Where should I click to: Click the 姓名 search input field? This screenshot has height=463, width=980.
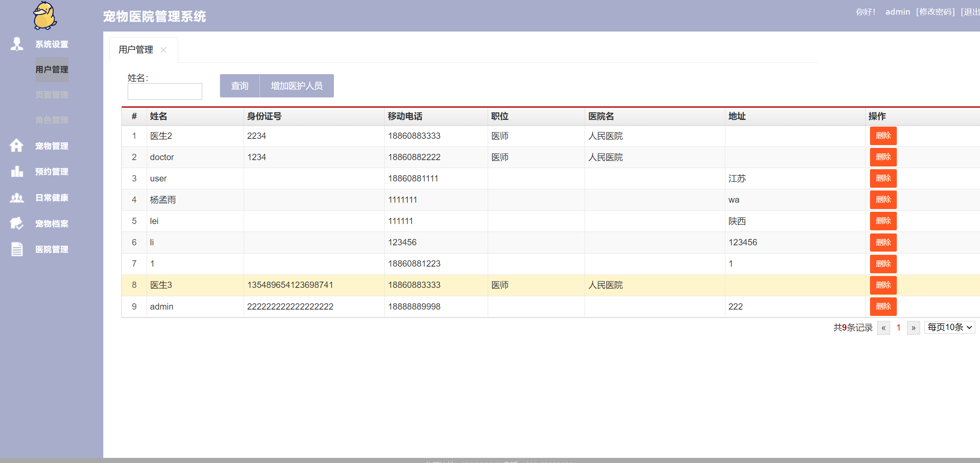[165, 91]
